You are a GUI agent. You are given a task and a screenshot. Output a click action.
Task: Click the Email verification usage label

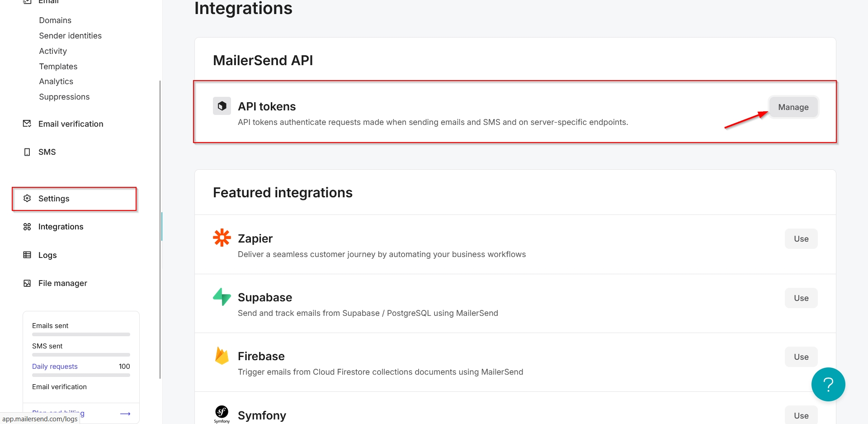click(59, 387)
